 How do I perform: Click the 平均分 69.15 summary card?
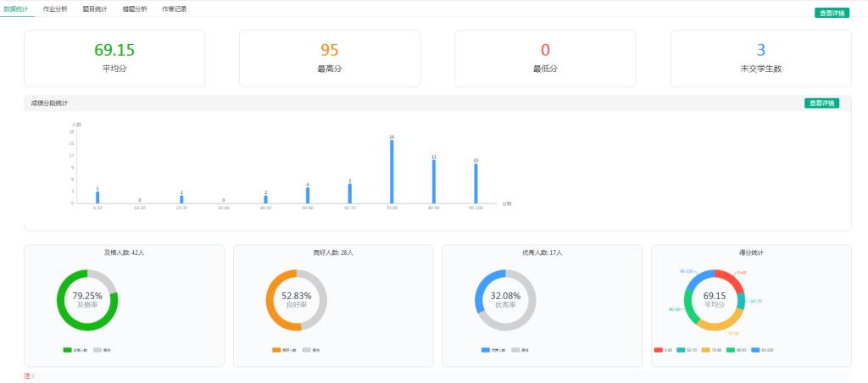(x=114, y=58)
